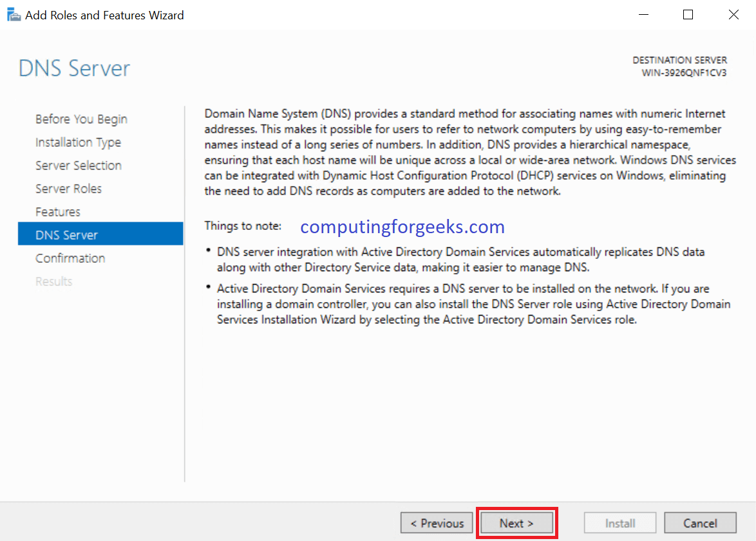The image size is (756, 541).
Task: Open the Installation Type step
Action: (78, 142)
